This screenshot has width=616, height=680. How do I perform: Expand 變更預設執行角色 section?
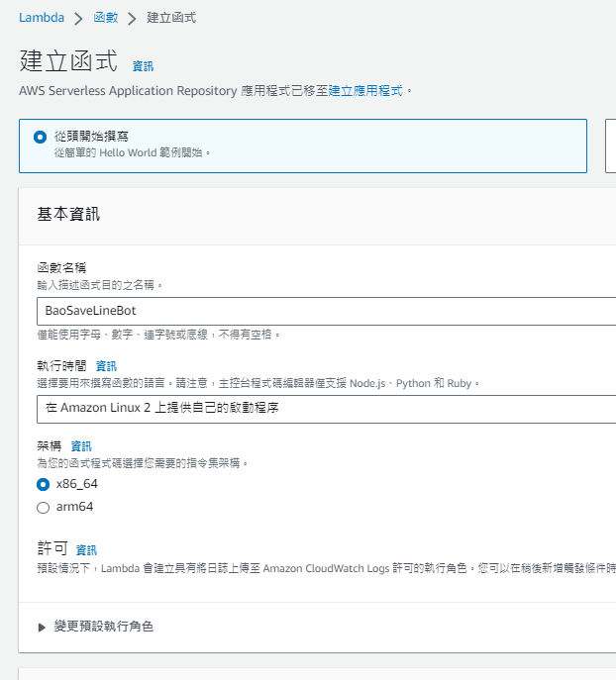tap(95, 627)
